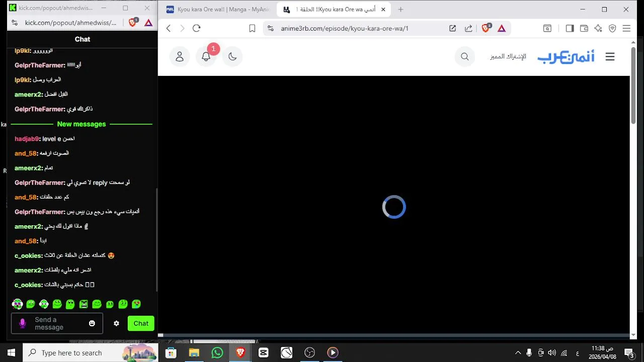Click the kick.com popout address URL
Screen dimensions: 644x362
70,23
